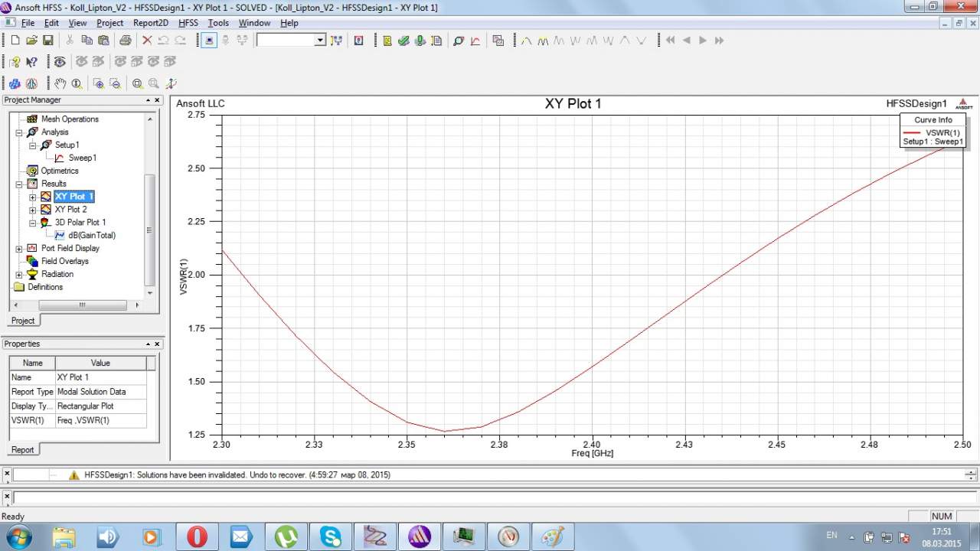Switch to the Project tab
This screenshot has height=551, width=980.
click(23, 321)
